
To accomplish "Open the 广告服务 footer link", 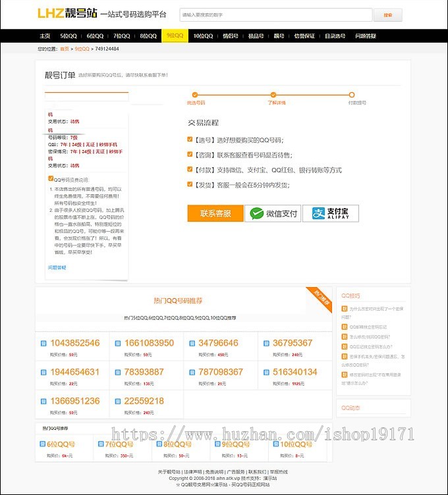I will point(236,472).
